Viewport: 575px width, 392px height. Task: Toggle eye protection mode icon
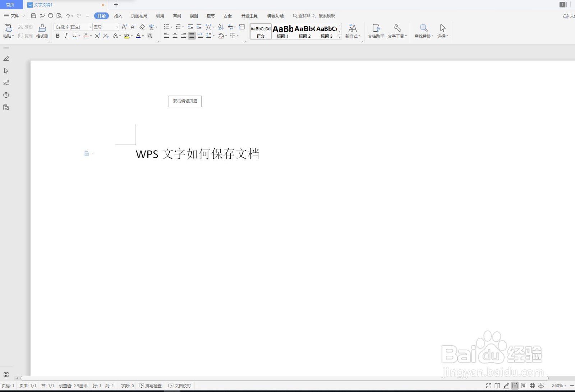[x=541, y=386]
